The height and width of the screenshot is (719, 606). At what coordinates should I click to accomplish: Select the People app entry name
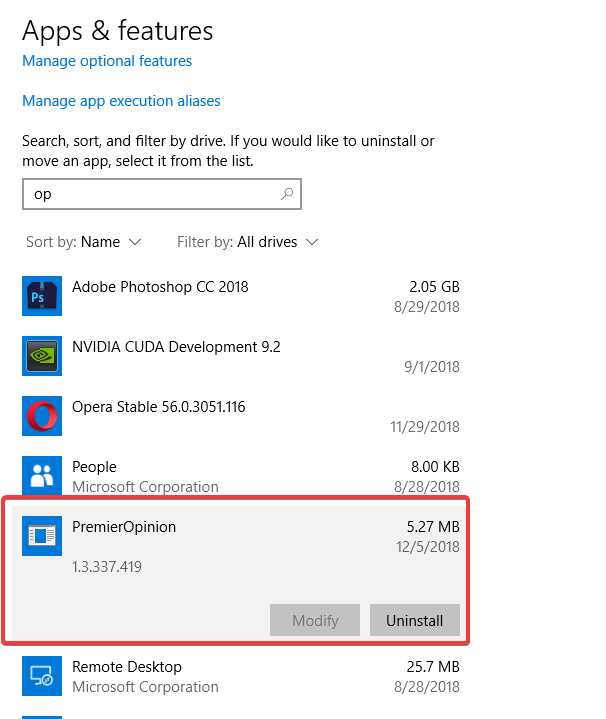[94, 467]
